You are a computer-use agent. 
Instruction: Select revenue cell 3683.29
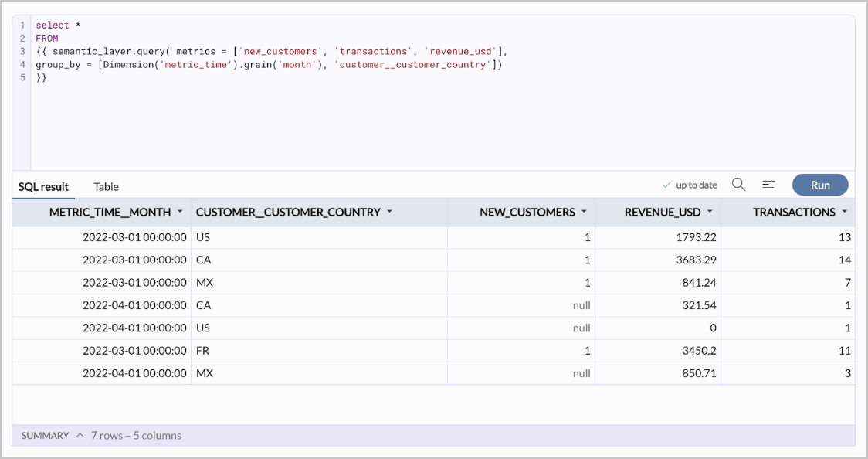pyautogui.click(x=658, y=260)
